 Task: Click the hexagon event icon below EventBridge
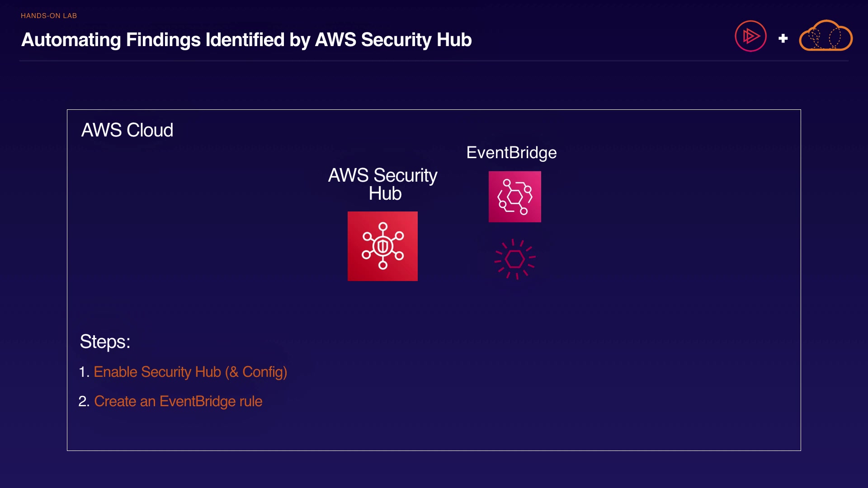point(514,259)
